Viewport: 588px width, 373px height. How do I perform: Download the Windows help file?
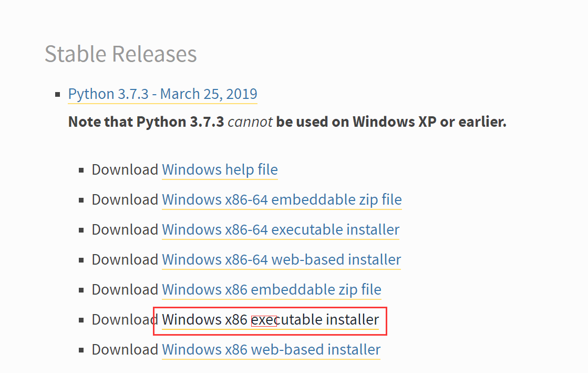[220, 170]
